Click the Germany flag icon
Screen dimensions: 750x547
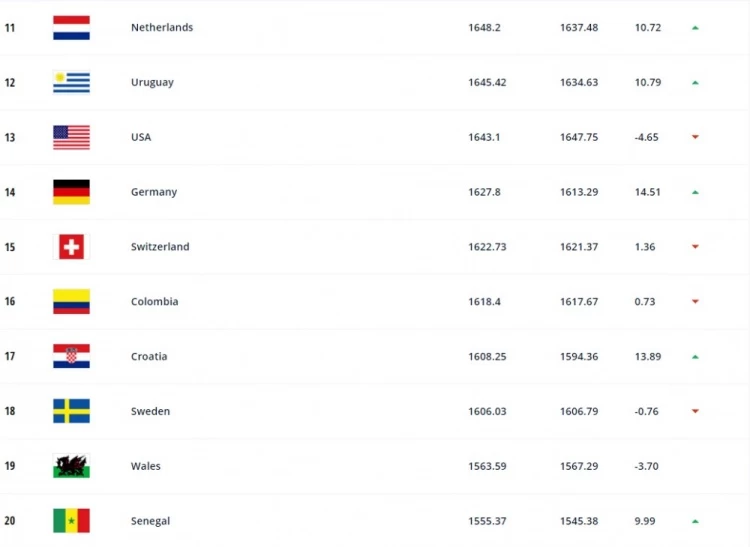coord(71,192)
